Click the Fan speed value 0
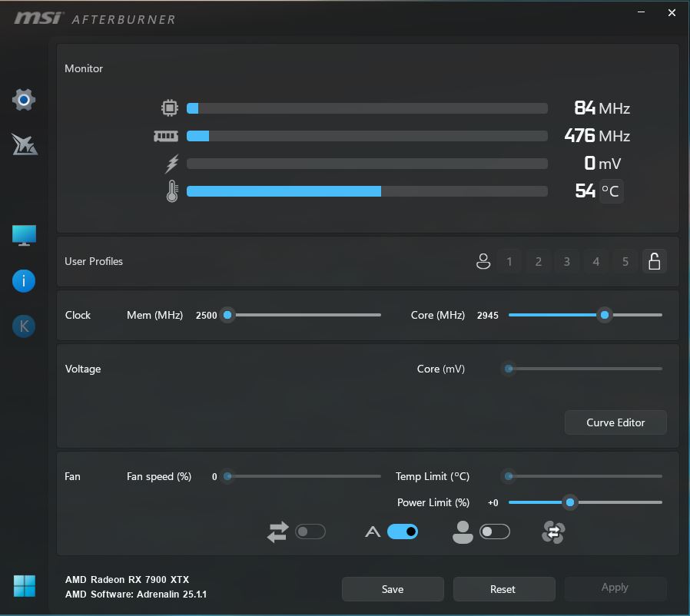The width and height of the screenshot is (690, 616). pyautogui.click(x=214, y=477)
